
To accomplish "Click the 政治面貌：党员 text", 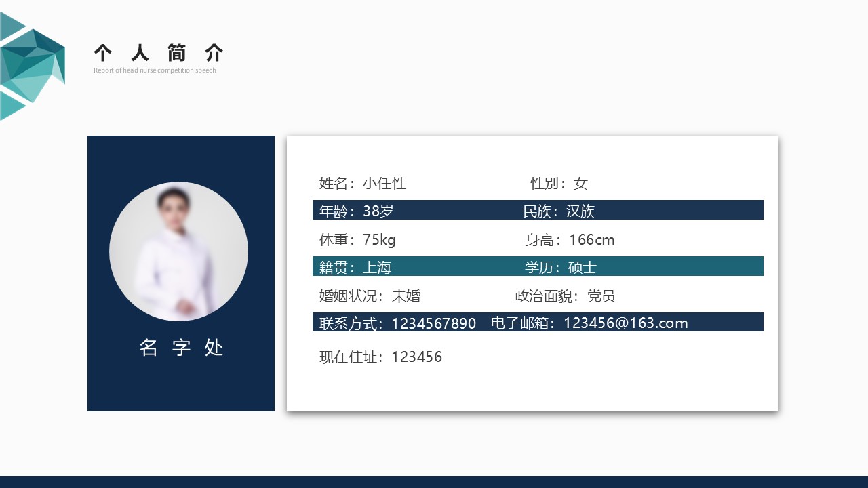I will pos(565,296).
